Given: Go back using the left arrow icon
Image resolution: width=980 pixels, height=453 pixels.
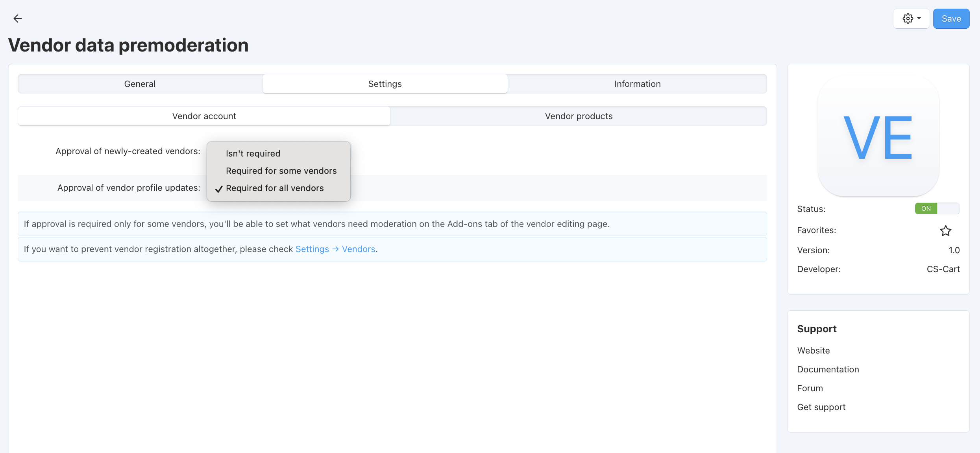Looking at the screenshot, I should 18,18.
